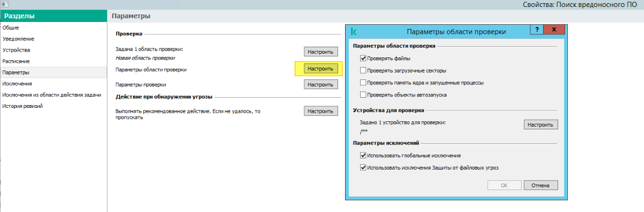Select the Параметры section
The height and width of the screenshot is (212, 644).
[54, 72]
